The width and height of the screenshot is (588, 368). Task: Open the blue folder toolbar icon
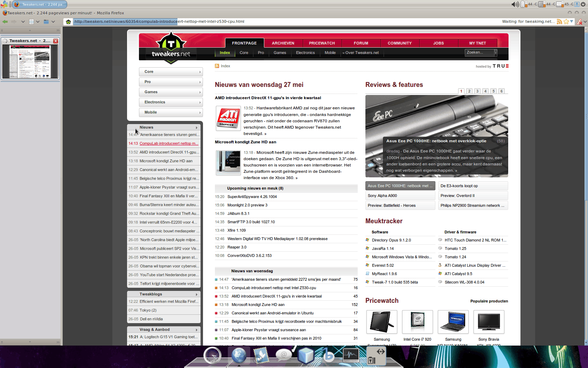tap(46, 22)
